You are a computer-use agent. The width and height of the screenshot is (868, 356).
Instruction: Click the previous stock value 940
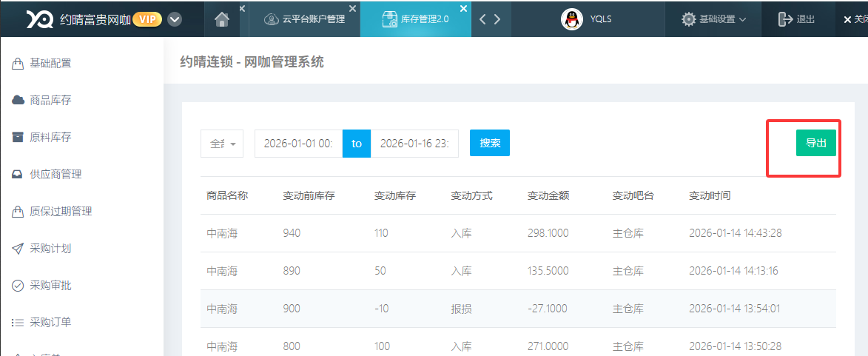tap(292, 233)
